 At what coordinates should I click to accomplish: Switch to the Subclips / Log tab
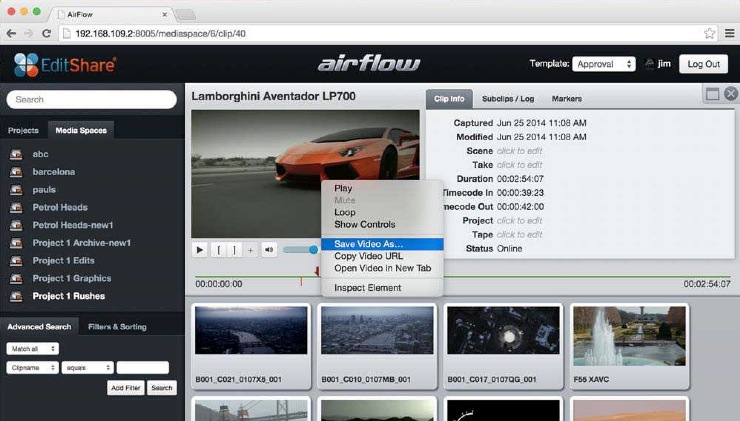pos(508,99)
